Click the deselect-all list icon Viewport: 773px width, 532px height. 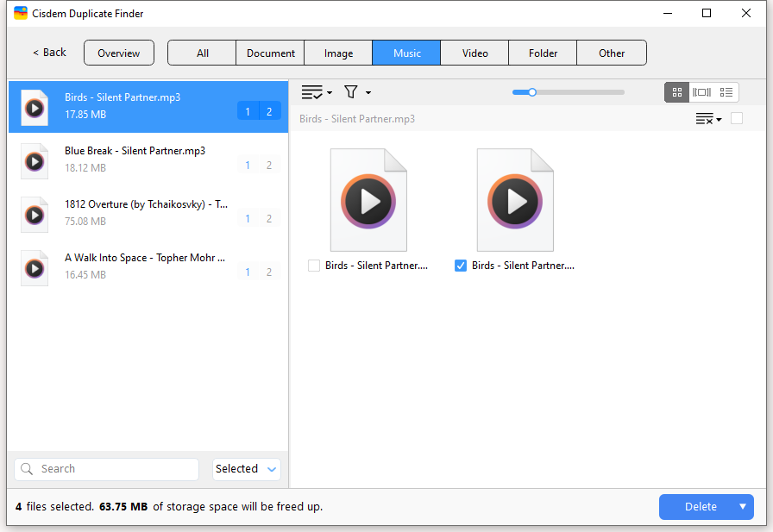click(706, 119)
